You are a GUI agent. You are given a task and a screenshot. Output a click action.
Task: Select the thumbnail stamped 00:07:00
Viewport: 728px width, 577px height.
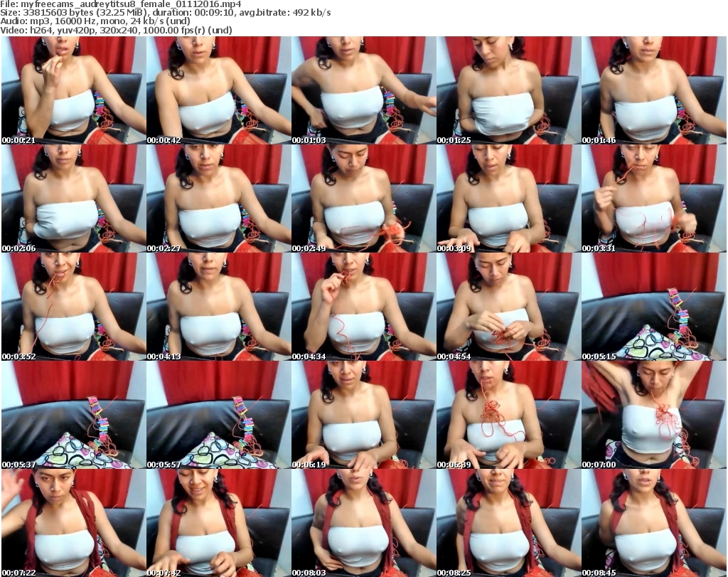(654, 415)
